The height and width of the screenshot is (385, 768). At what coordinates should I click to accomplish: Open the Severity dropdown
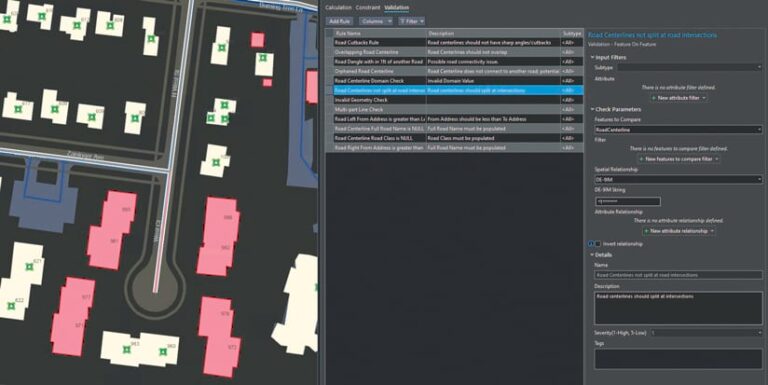tap(706, 333)
